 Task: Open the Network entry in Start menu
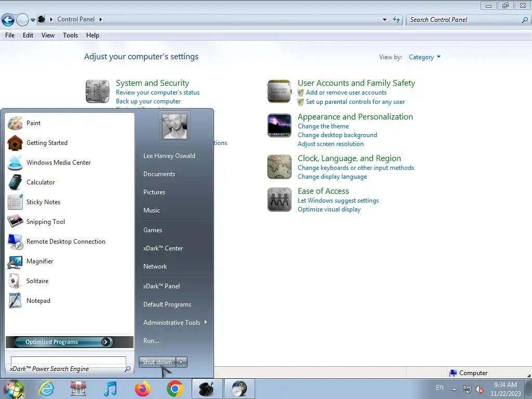click(x=155, y=267)
